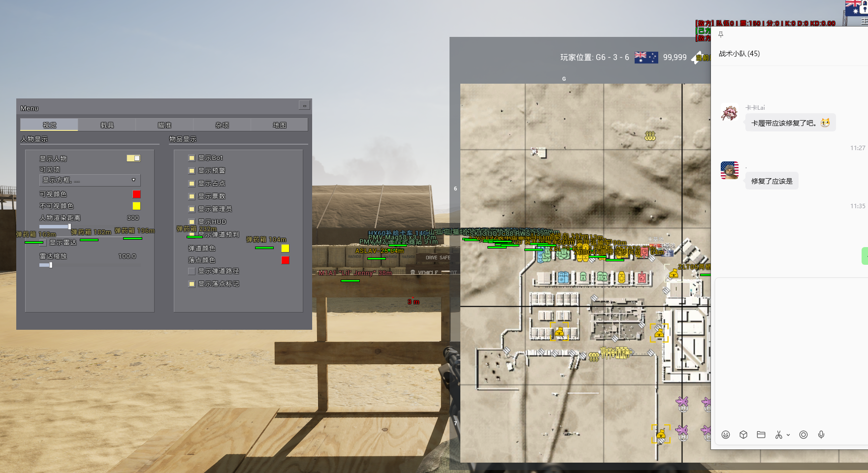The image size is (868, 473).
Task: Enable the 显示弹道路径 checkbox
Action: pos(192,271)
